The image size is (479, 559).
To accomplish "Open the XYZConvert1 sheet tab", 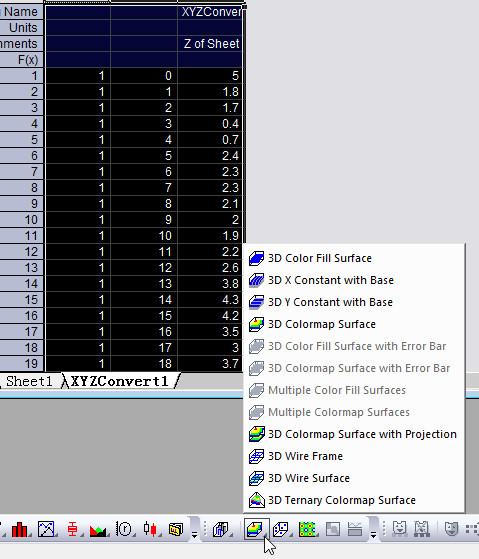I will click(119, 381).
